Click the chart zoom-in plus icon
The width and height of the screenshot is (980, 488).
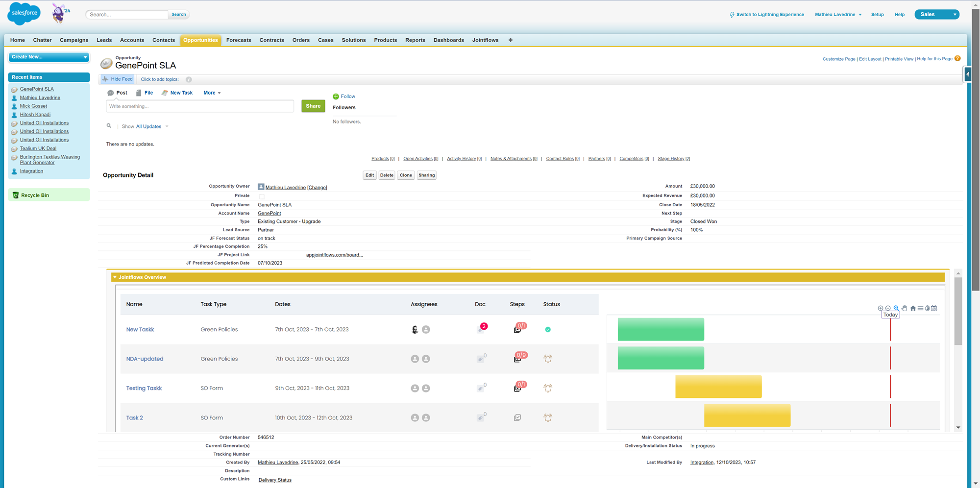[880, 308]
